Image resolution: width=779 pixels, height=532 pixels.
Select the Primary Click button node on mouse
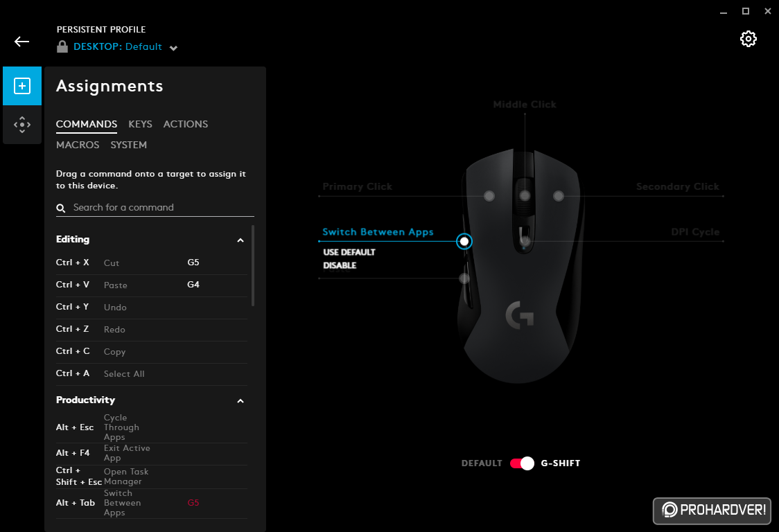[489, 196]
